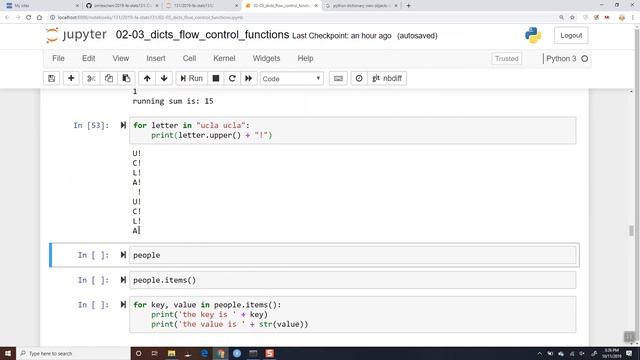Copy selected cells icon
The height and width of the screenshot is (360, 640).
coord(109,78)
